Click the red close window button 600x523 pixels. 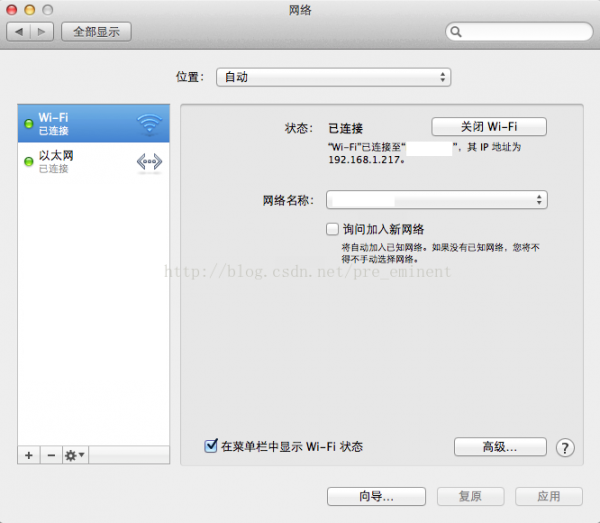point(12,10)
